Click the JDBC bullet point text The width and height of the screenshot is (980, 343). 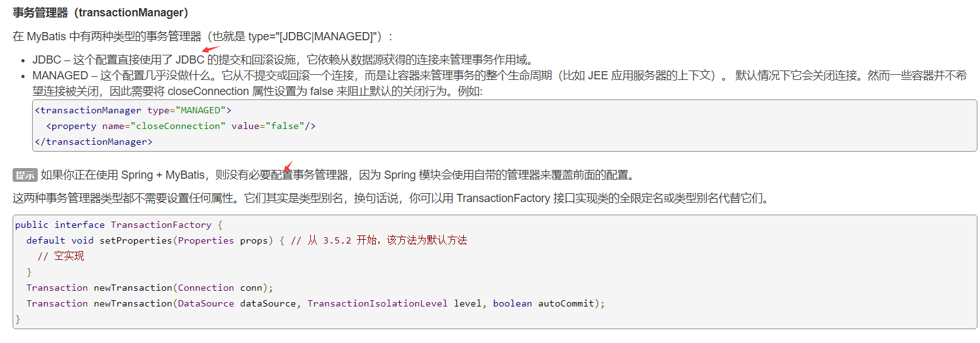(x=283, y=60)
